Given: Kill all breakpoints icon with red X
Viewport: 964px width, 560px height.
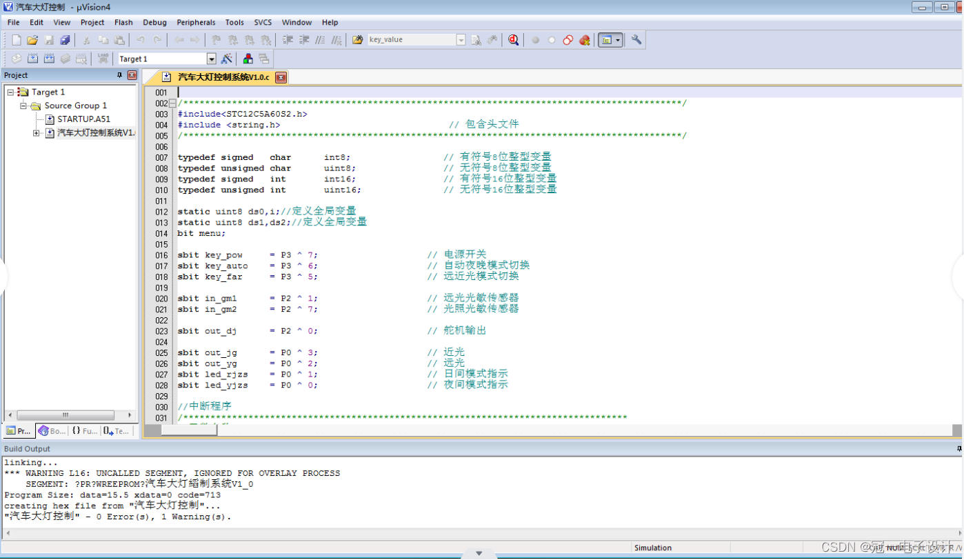Looking at the screenshot, I should pos(585,40).
